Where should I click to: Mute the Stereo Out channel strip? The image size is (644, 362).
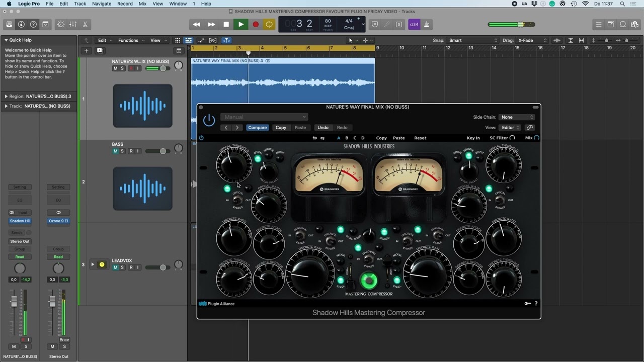click(x=52, y=346)
